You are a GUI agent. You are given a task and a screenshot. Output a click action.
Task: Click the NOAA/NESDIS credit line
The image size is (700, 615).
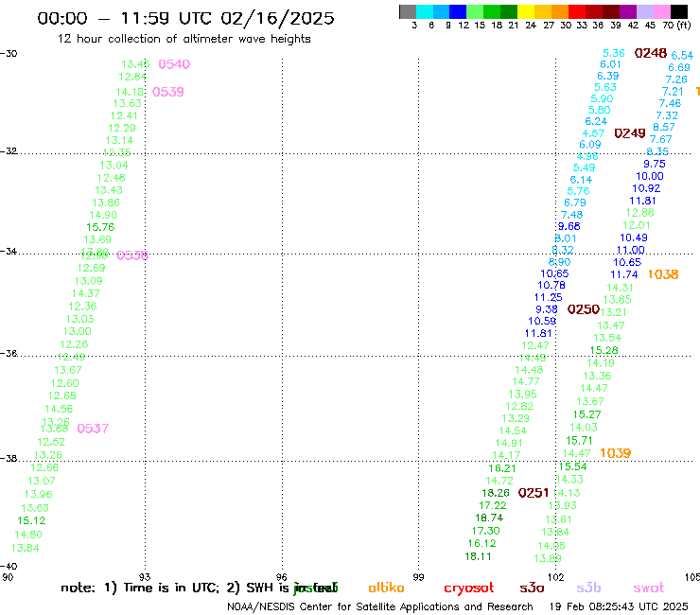click(x=380, y=607)
